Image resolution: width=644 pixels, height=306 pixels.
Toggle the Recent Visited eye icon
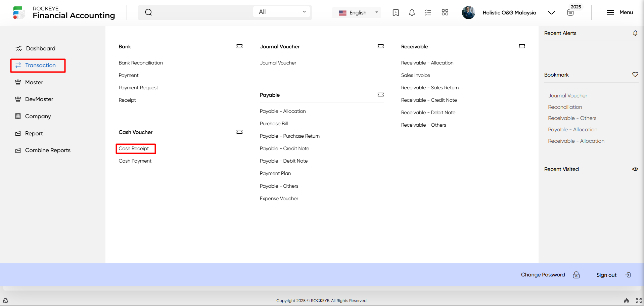(x=635, y=169)
